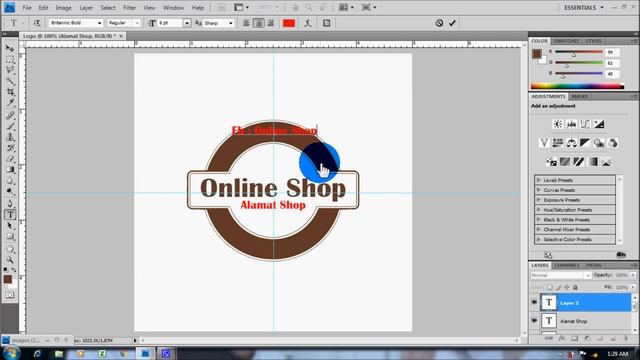The height and width of the screenshot is (360, 640).
Task: Select the Clone Stamp tool
Action: coord(10,137)
